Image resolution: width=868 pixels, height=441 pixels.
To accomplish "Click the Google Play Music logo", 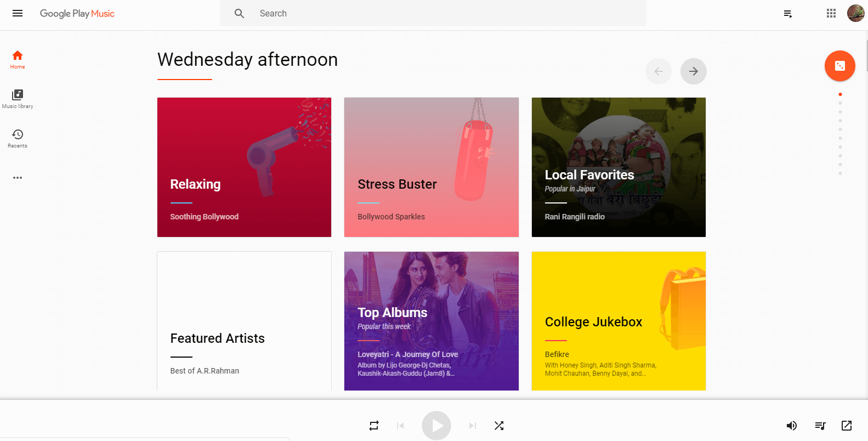I will point(77,13).
